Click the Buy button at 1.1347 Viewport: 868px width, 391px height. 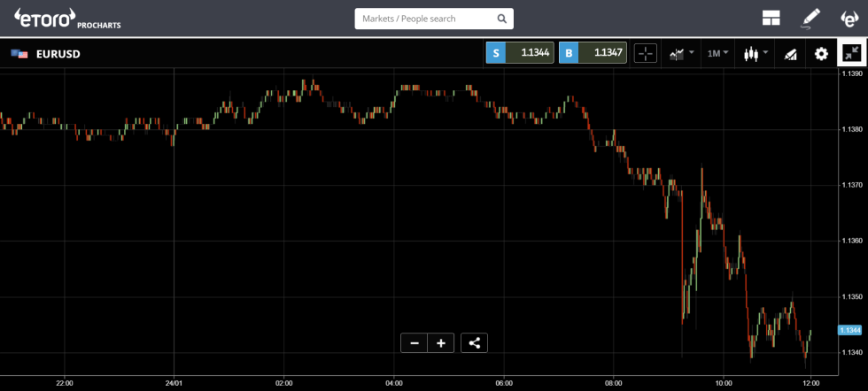pyautogui.click(x=593, y=53)
